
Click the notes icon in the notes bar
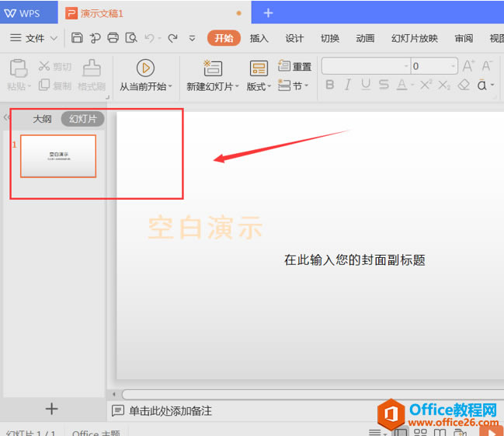118,410
